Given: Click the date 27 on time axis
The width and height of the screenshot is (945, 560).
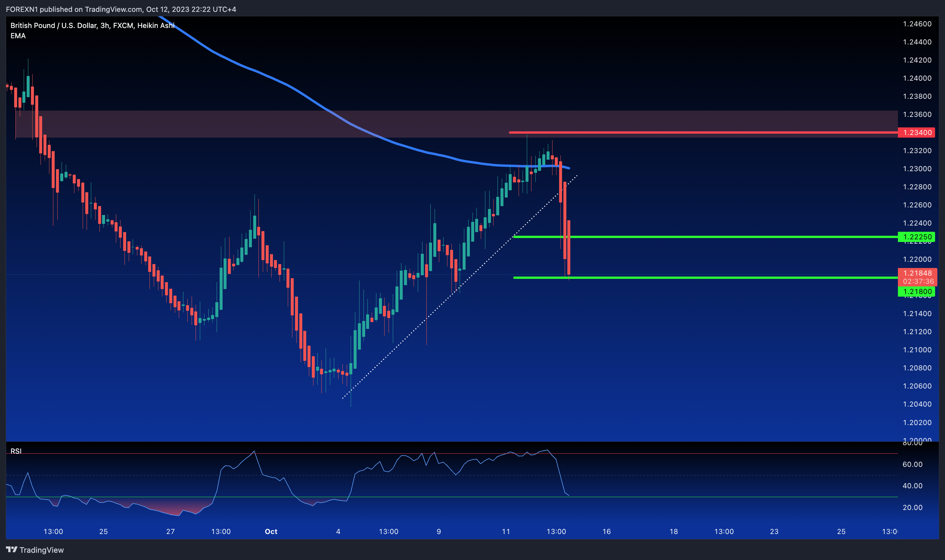Looking at the screenshot, I should coord(171,531).
